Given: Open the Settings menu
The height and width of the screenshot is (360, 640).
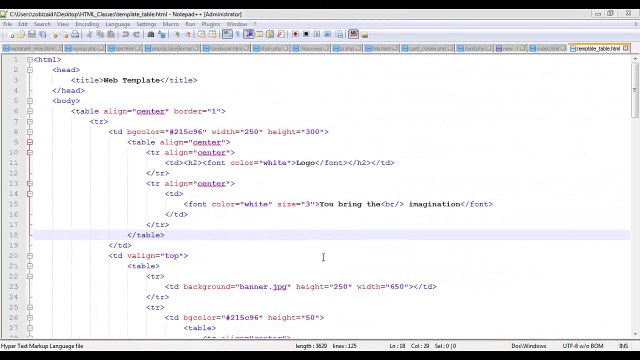Looking at the screenshot, I should pyautogui.click(x=146, y=24).
